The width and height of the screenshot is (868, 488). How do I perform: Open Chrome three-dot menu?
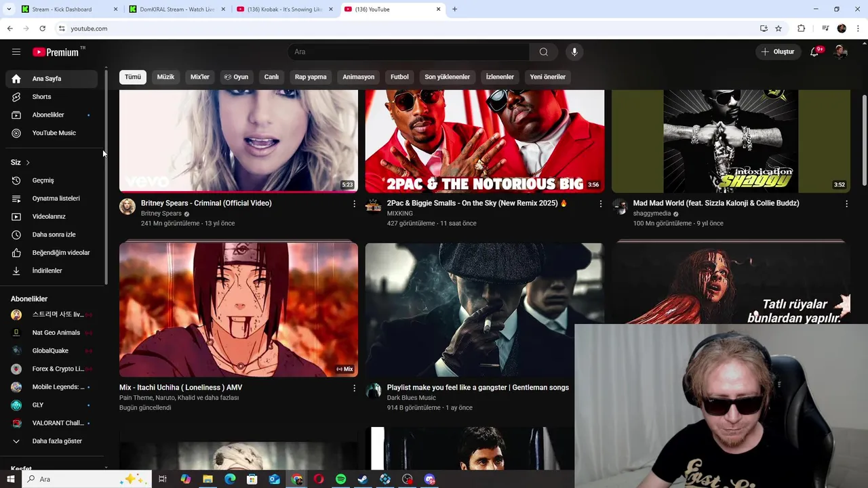(859, 28)
